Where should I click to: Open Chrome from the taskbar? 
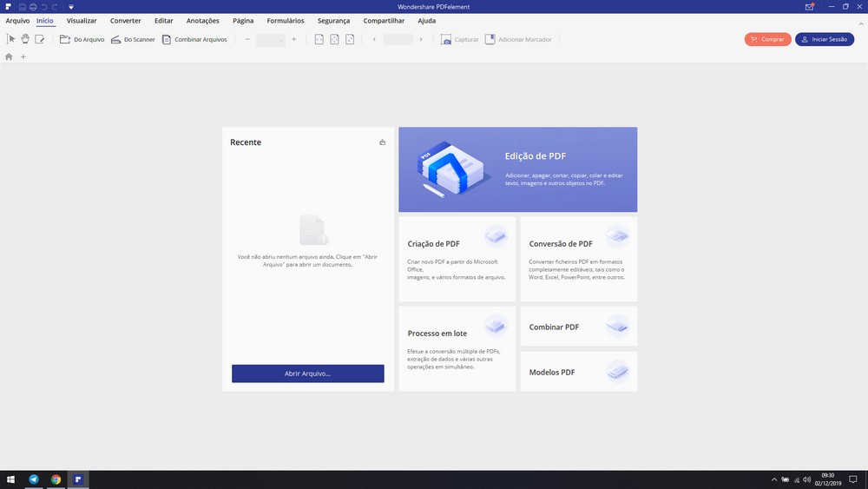click(56, 479)
